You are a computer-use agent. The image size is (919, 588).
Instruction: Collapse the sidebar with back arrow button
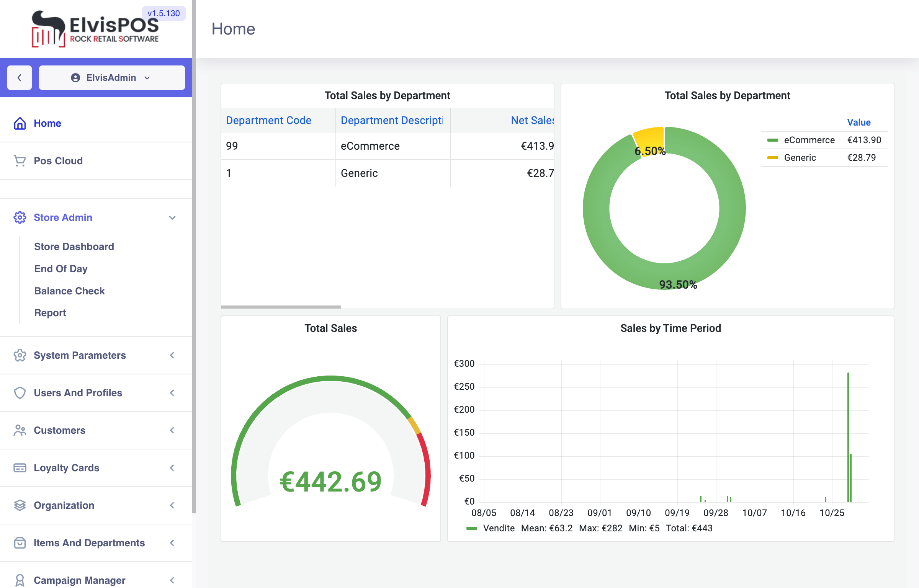[20, 78]
